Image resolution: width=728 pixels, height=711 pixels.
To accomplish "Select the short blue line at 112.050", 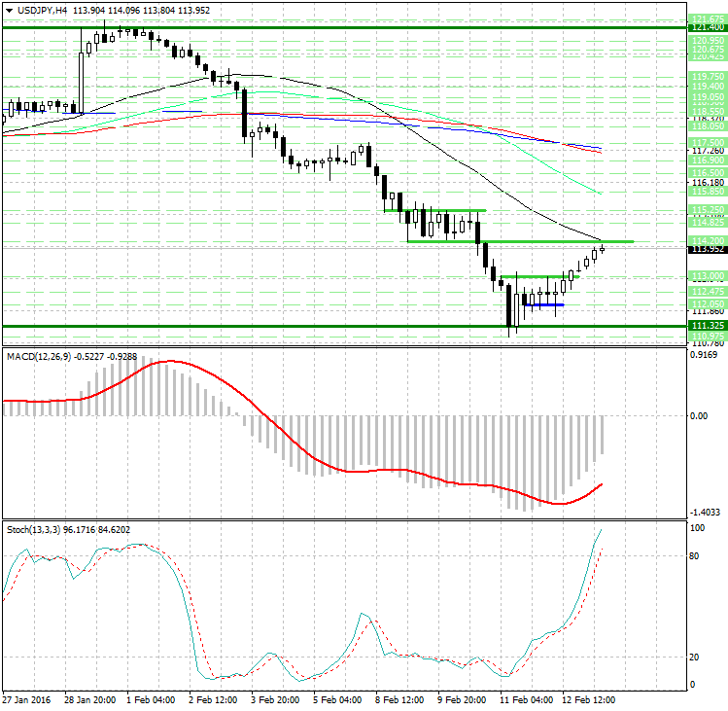I will click(544, 304).
